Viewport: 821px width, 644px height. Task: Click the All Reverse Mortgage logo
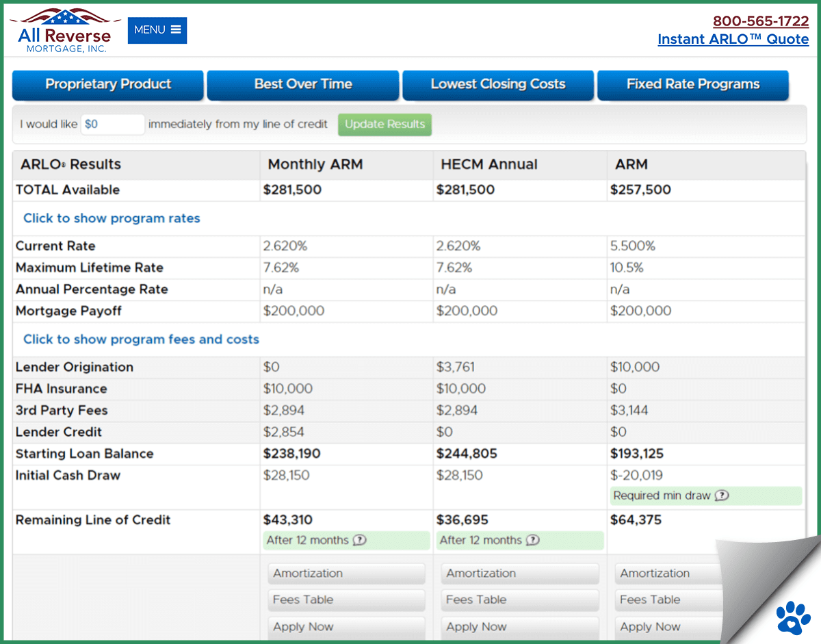click(65, 30)
